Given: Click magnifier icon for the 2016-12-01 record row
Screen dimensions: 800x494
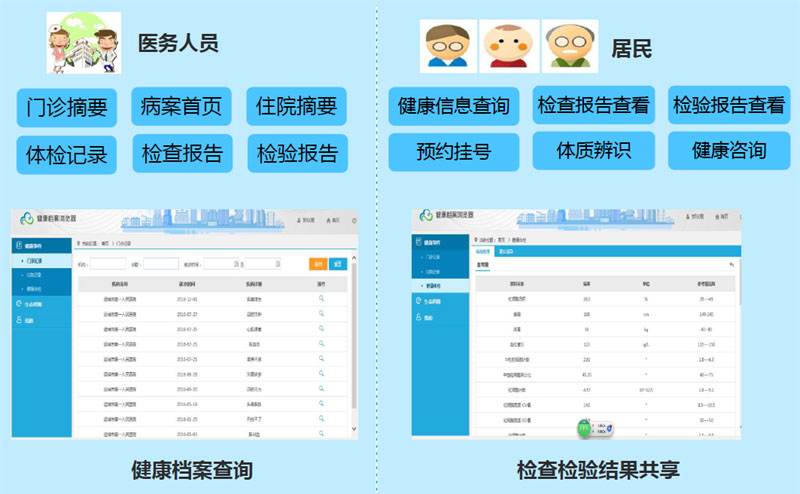Looking at the screenshot, I should click(x=321, y=298).
